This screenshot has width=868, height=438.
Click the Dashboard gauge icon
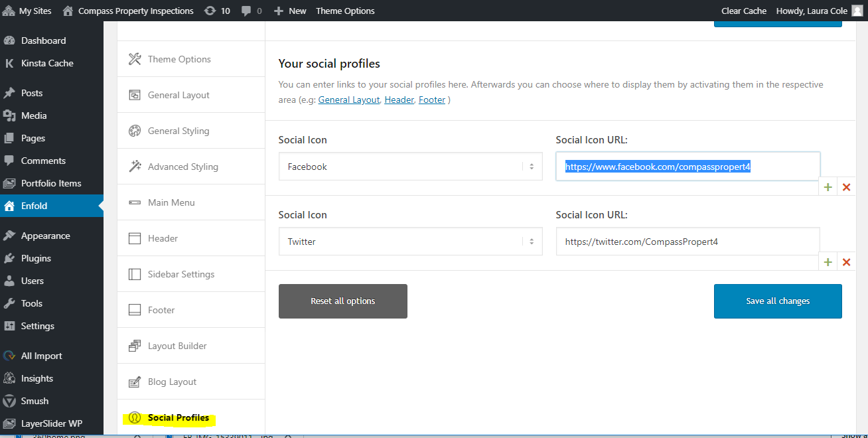(9, 40)
